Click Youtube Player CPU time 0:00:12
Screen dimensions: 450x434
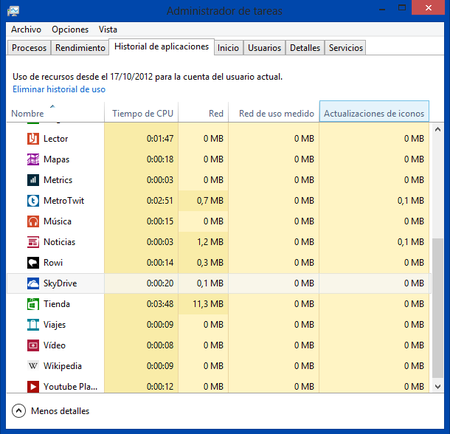pyautogui.click(x=160, y=387)
